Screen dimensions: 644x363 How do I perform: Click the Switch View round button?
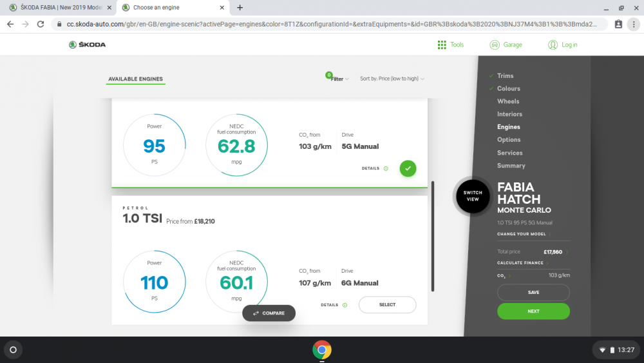[473, 196]
